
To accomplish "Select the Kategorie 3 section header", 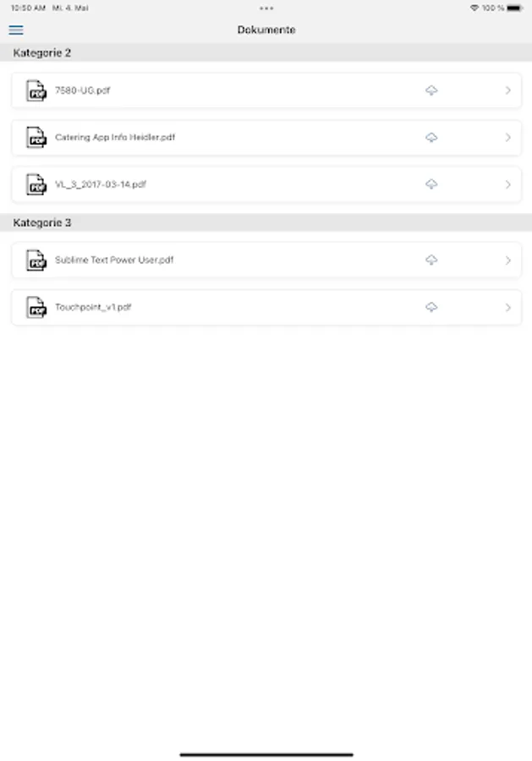I will tap(42, 222).
